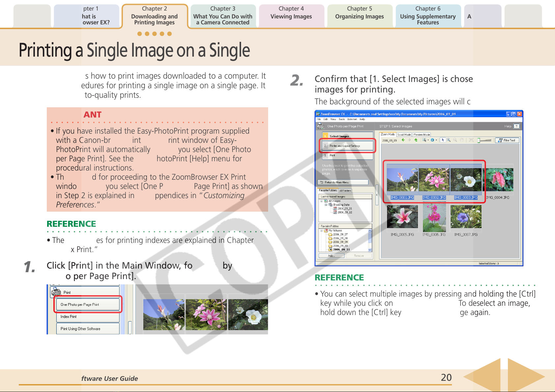Open the View menu

333,119
